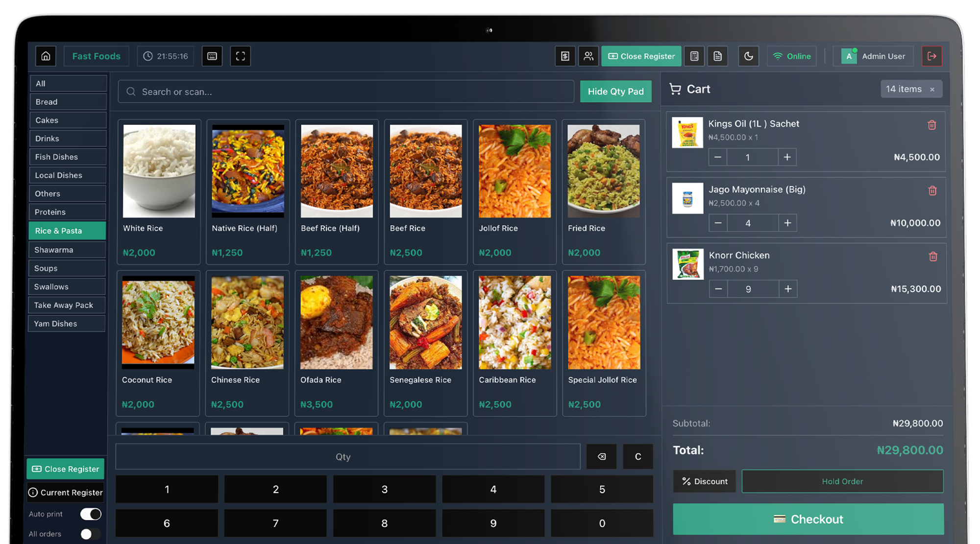This screenshot has width=980, height=544.
Task: Click the logout icon
Action: pos(931,56)
